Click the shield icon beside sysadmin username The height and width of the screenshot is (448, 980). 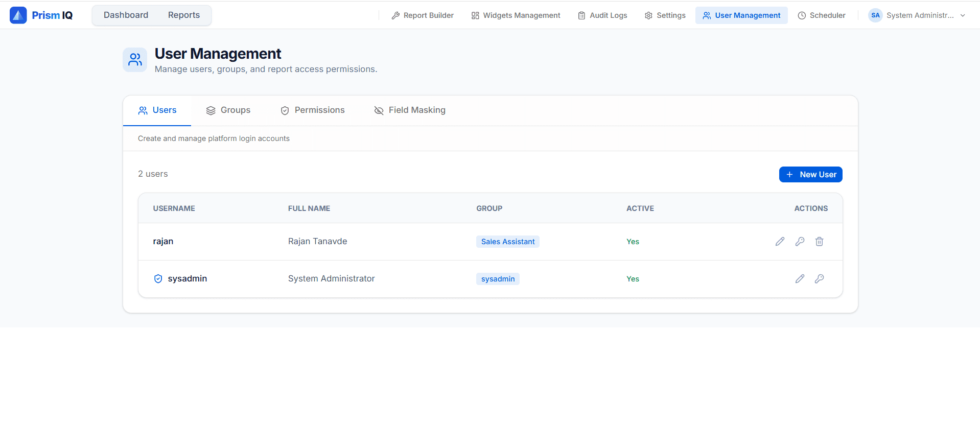coord(158,279)
